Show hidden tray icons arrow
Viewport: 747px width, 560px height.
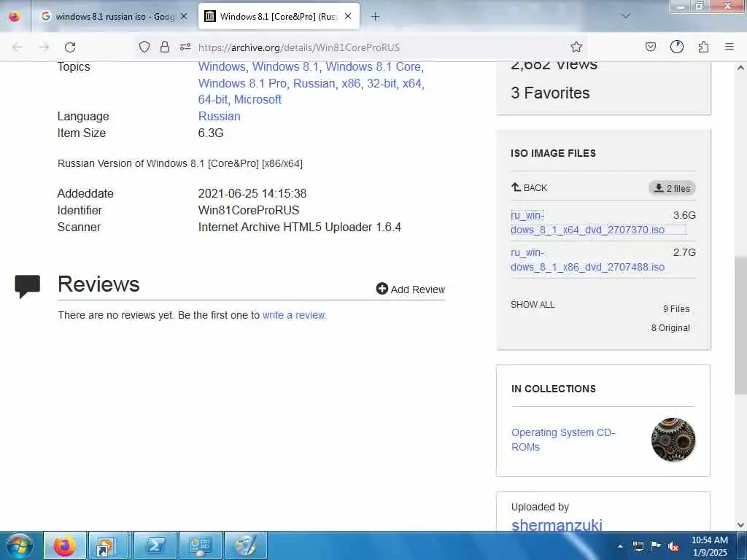[x=620, y=546]
